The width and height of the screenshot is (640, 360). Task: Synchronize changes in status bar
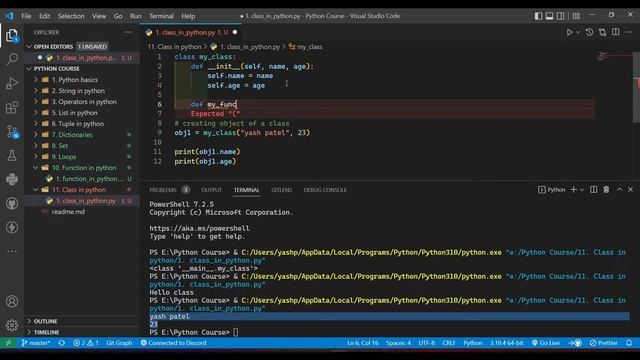[x=62, y=343]
